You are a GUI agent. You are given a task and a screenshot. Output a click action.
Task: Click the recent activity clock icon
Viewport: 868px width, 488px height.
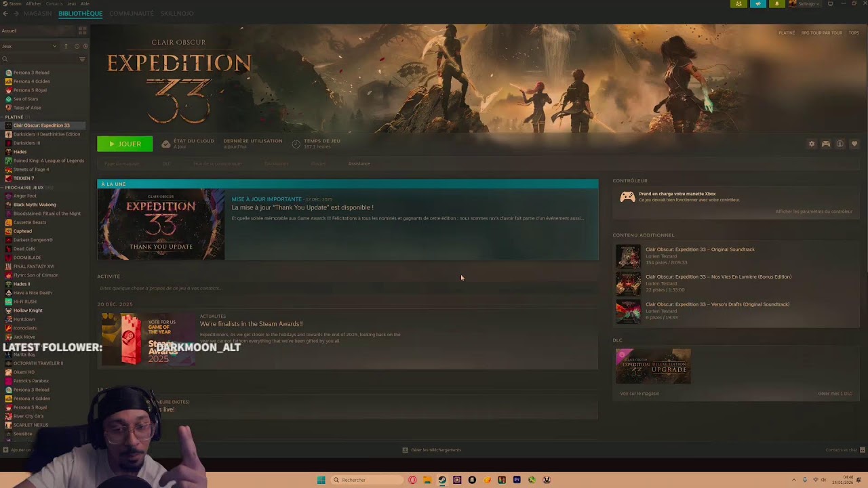77,46
